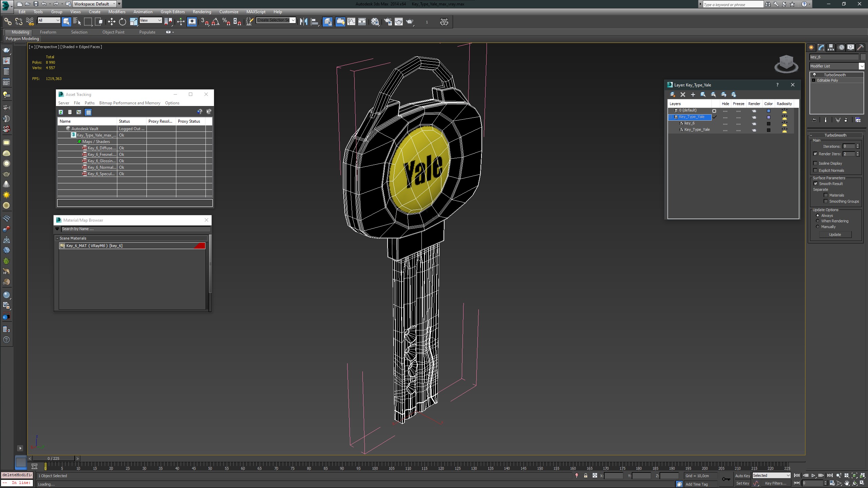Switch to the Display command panel
Screen dimensions: 868x488
(851, 47)
